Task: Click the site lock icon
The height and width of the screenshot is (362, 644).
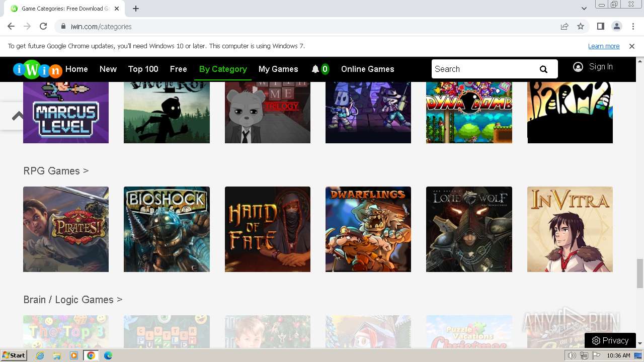Action: (63, 27)
